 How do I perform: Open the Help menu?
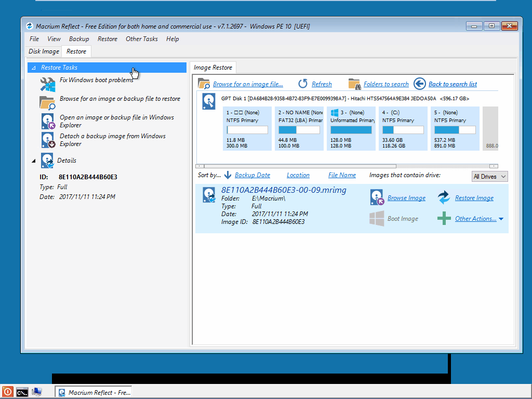(172, 39)
